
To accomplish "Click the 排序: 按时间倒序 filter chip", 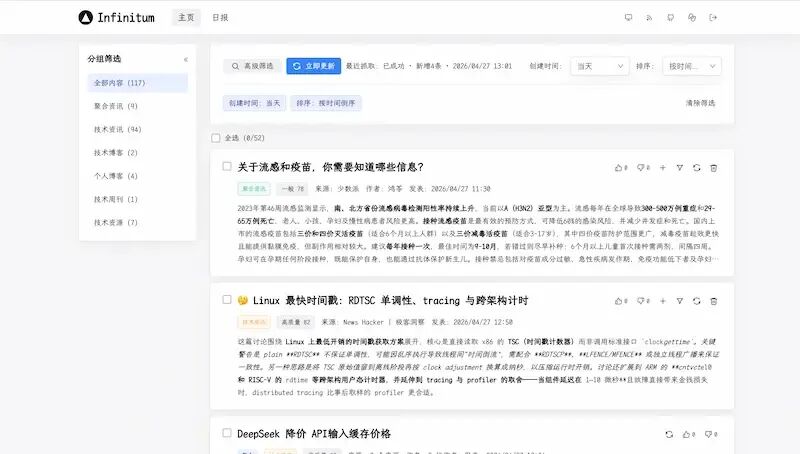I will [326, 103].
